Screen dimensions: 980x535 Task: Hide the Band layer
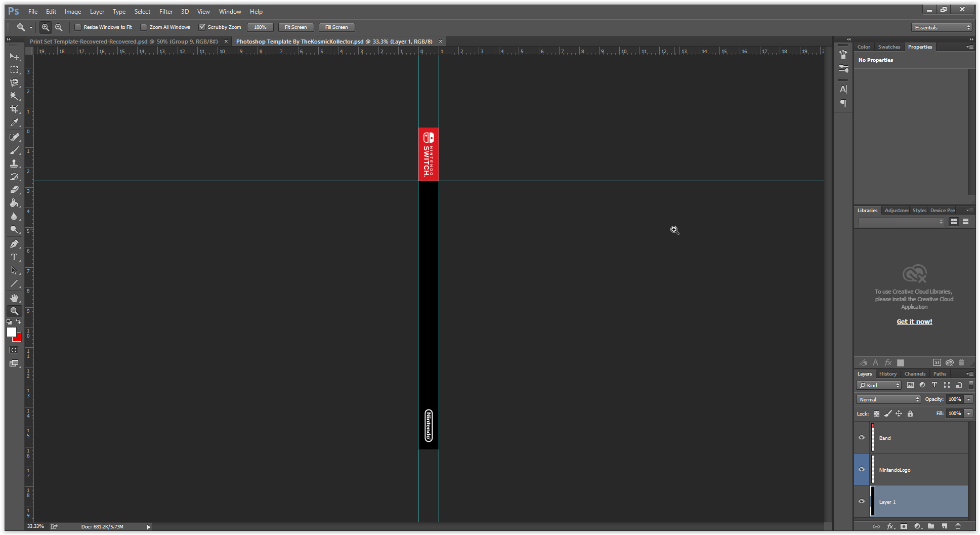pyautogui.click(x=862, y=437)
